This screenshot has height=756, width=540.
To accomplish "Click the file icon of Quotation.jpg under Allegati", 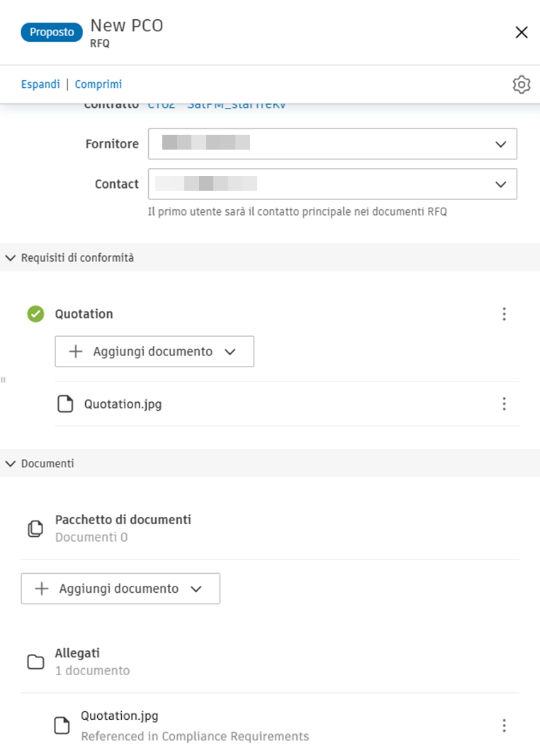I will click(x=62, y=726).
